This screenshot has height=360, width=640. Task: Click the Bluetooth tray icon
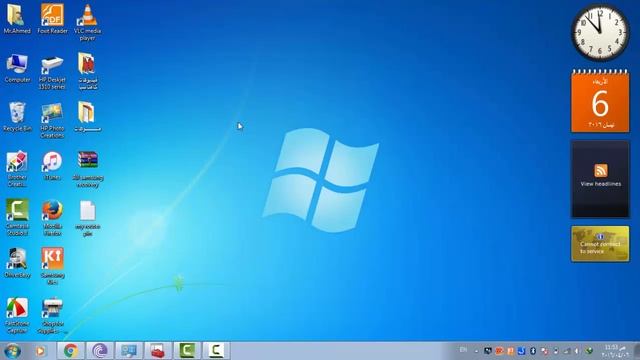click(533, 351)
